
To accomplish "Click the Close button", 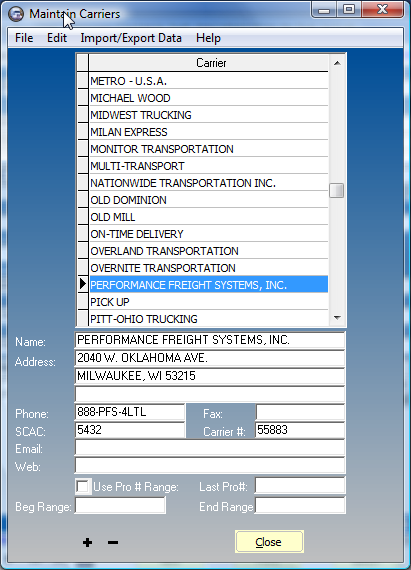I will (x=269, y=542).
